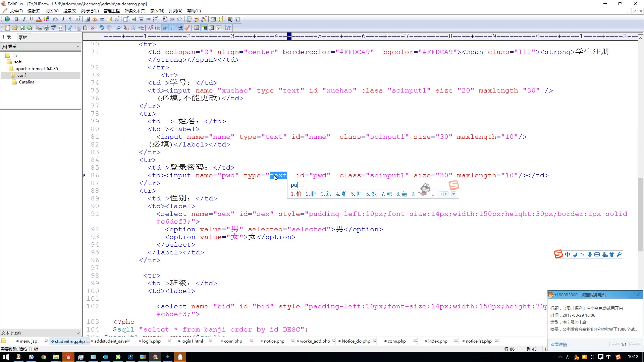Close the menu.jsp tab

point(46,341)
